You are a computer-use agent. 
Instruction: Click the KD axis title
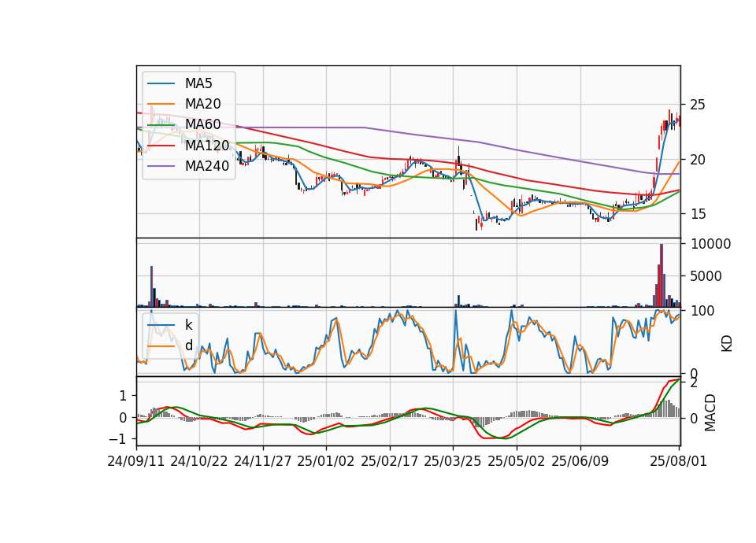tap(727, 344)
